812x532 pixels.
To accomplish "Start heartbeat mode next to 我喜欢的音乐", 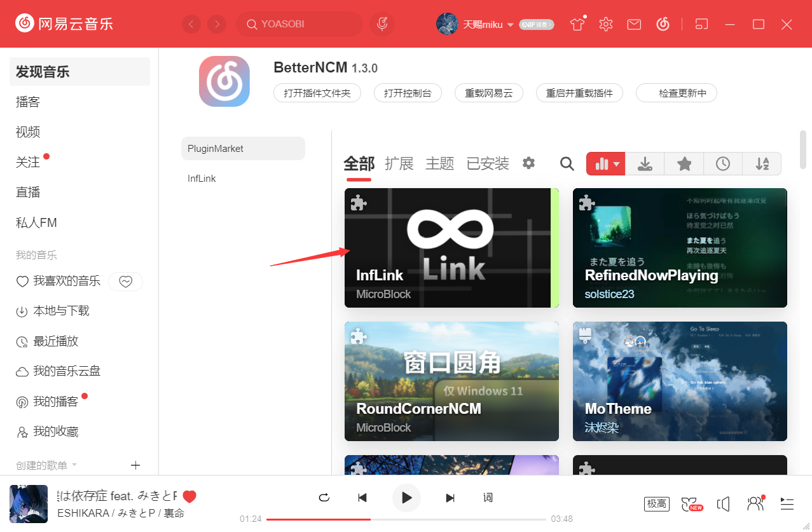I will click(x=125, y=281).
